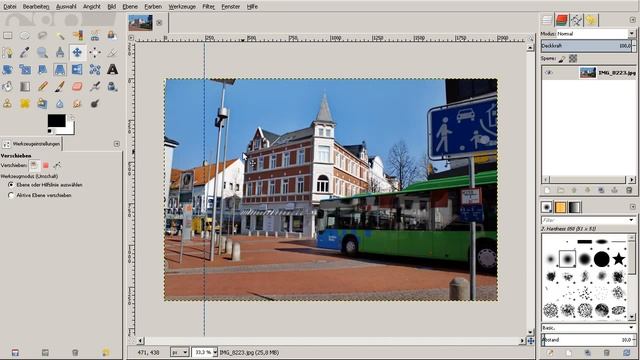Select the Free Select lasso tool

pos(42,36)
